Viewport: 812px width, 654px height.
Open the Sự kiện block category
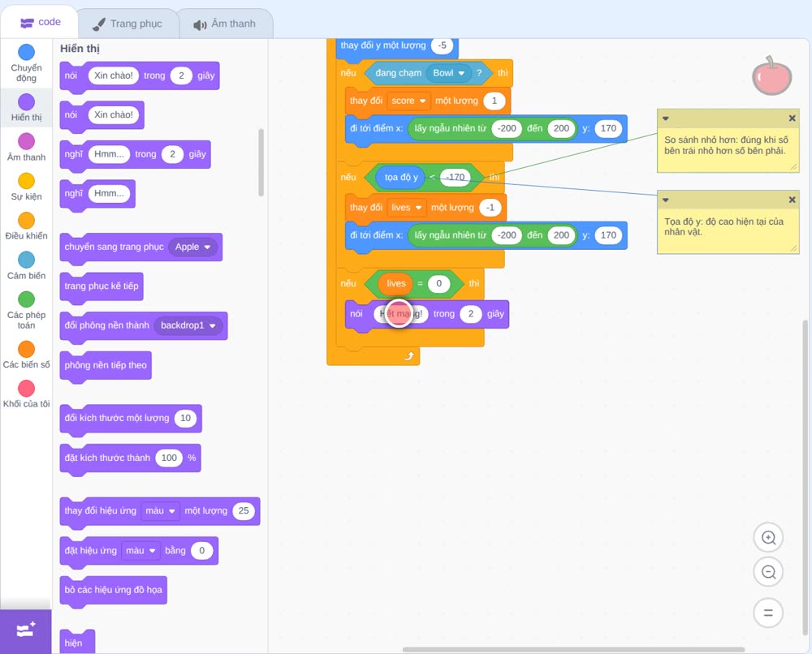pos(27,187)
